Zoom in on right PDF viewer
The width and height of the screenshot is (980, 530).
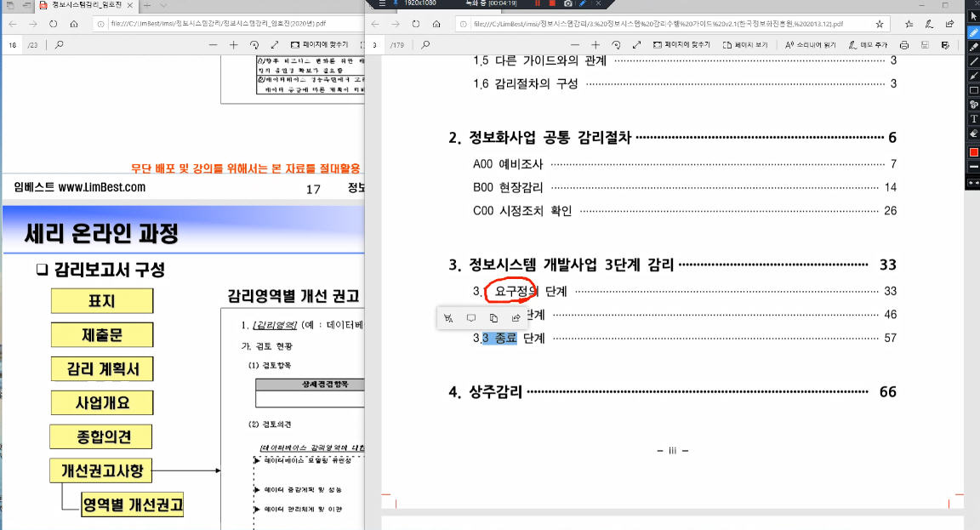pos(595,45)
